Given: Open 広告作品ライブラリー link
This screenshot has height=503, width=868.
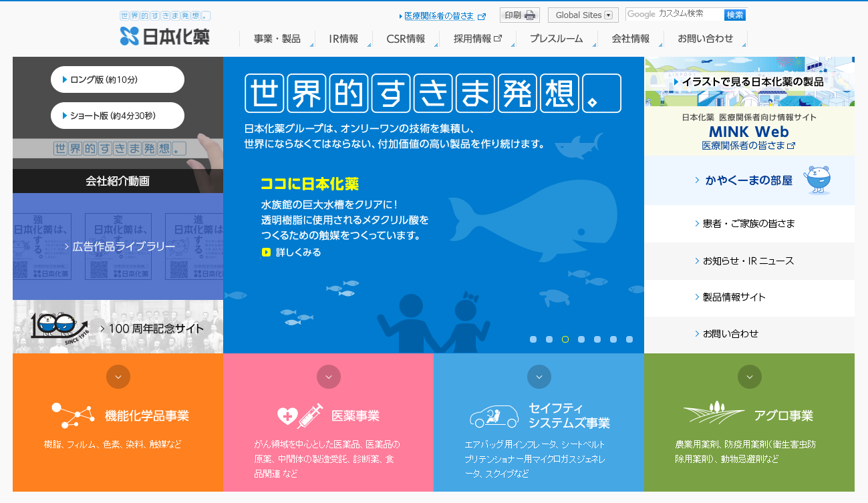Looking at the screenshot, I should pos(118,246).
